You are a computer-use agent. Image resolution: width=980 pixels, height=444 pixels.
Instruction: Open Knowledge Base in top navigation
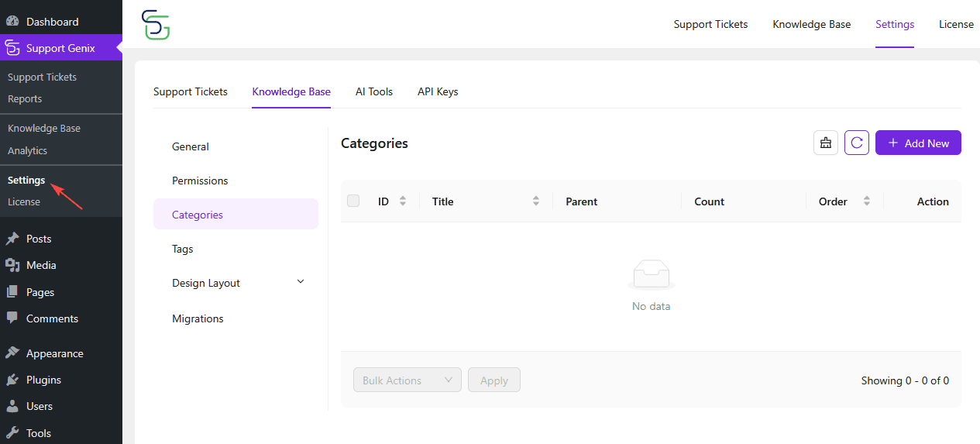pos(811,24)
